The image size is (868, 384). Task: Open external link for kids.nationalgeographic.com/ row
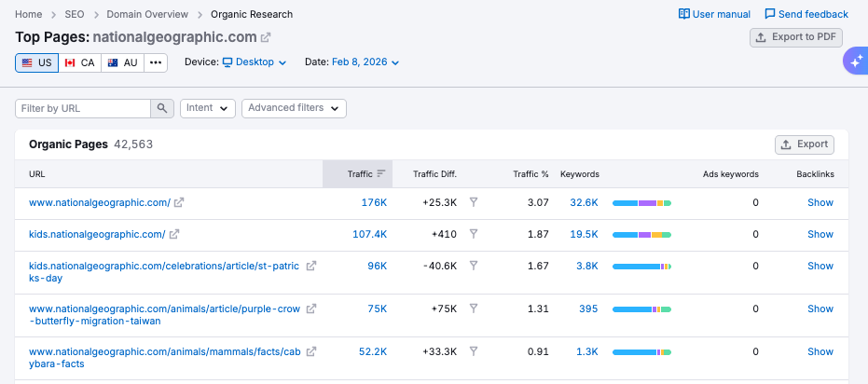click(x=174, y=234)
